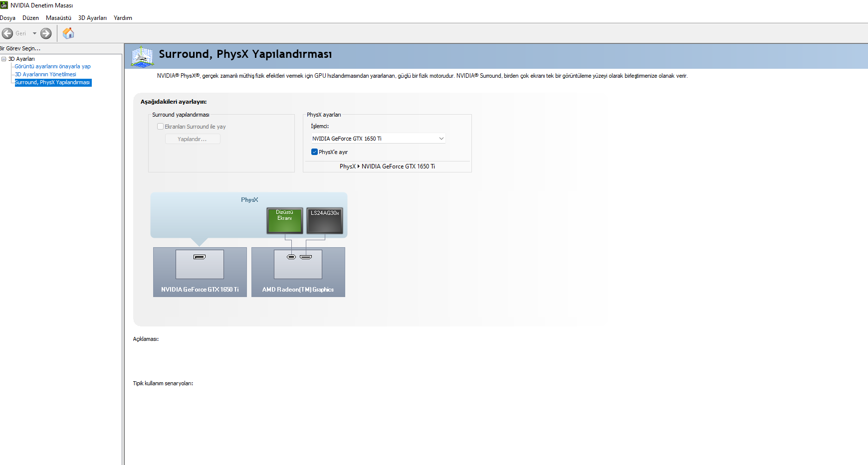Viewport: 868px width, 465px height.
Task: Open the 3D Ayarları menu
Action: pos(92,18)
